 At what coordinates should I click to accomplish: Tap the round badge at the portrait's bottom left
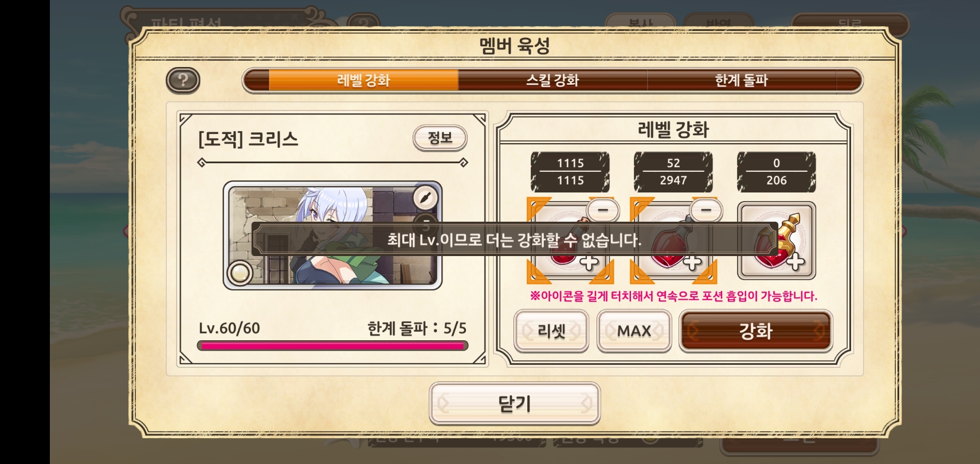tap(240, 273)
